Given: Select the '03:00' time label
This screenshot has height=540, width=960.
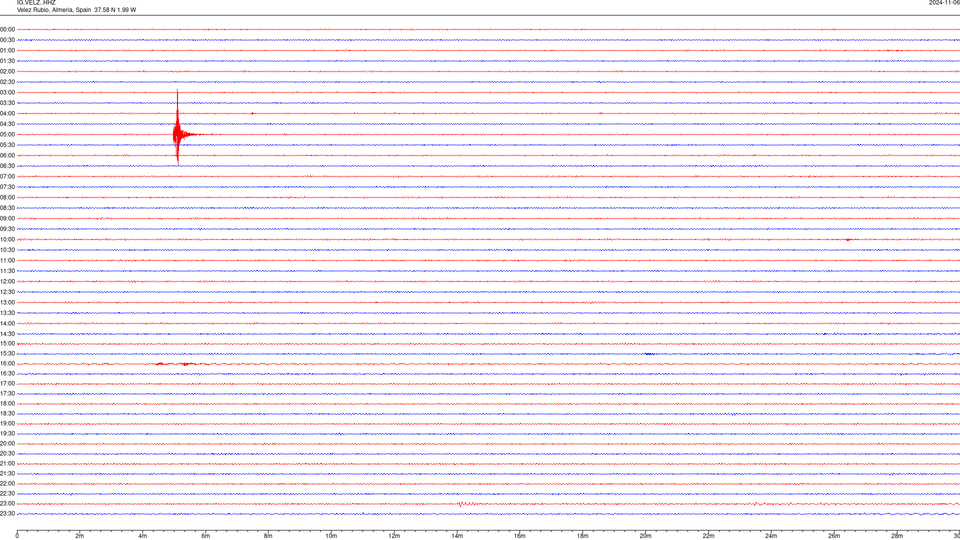Looking at the screenshot, I should tap(7, 92).
